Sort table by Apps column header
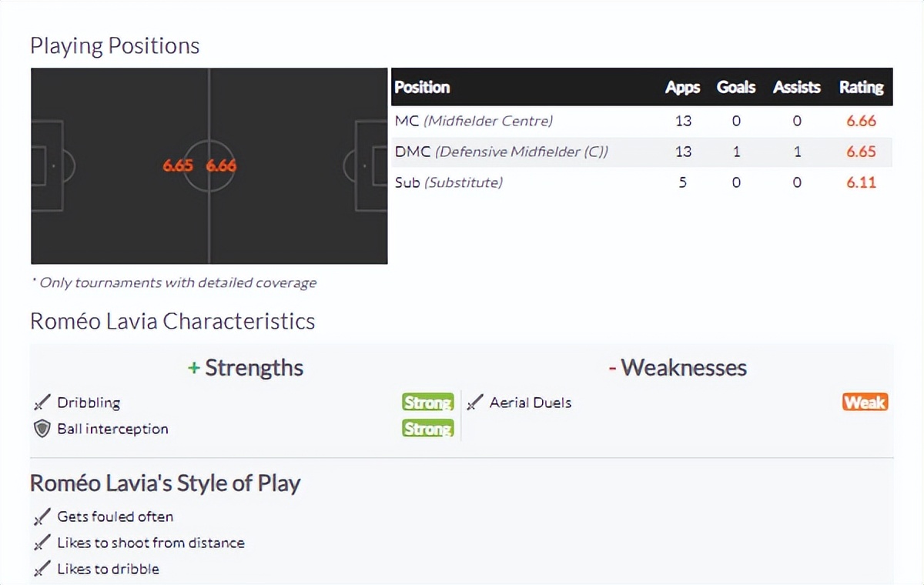This screenshot has height=585, width=924. point(682,87)
